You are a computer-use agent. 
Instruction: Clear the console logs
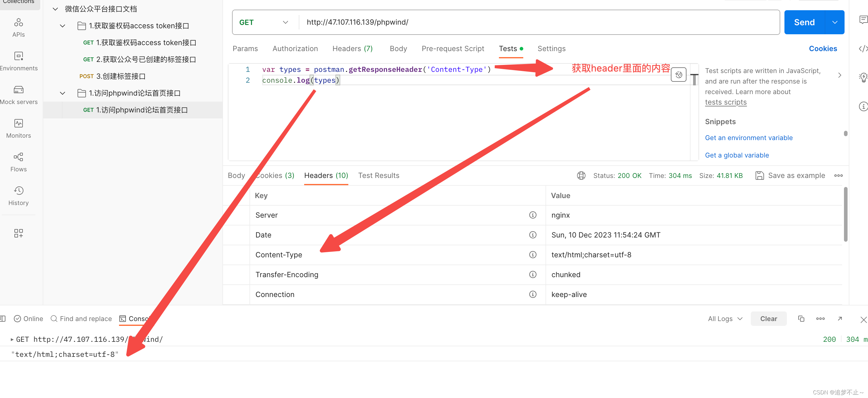click(768, 318)
